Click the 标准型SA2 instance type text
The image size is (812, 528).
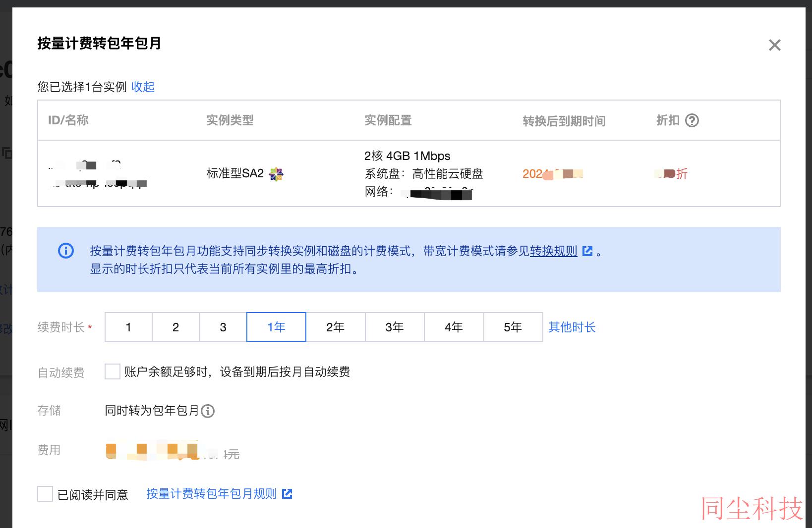click(235, 173)
